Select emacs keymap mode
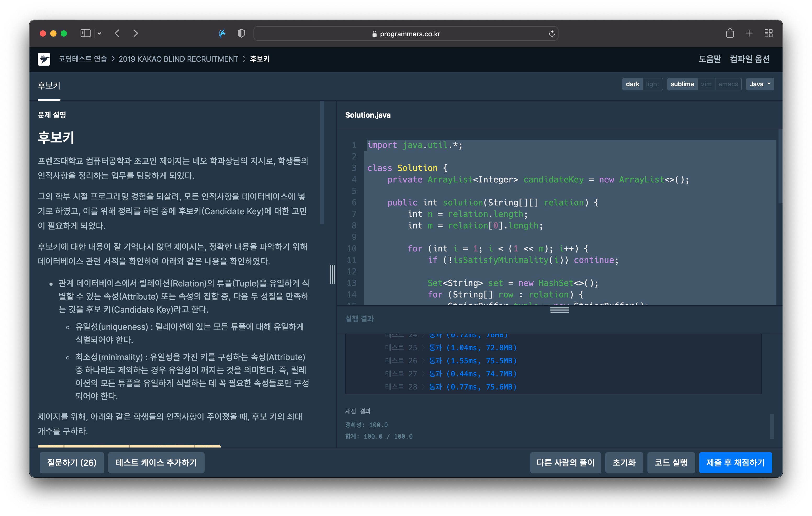 pyautogui.click(x=728, y=84)
